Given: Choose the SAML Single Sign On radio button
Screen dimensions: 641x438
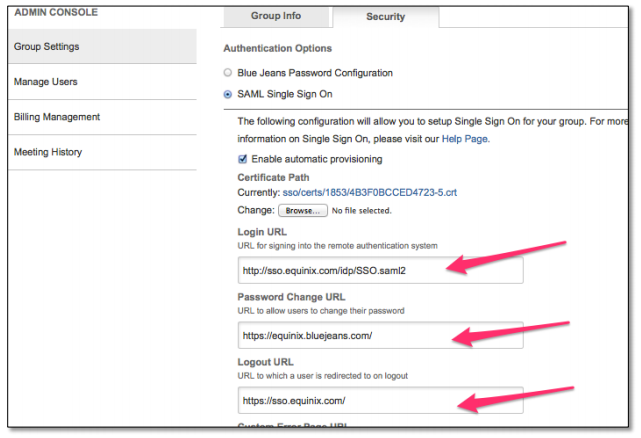Looking at the screenshot, I should (228, 95).
